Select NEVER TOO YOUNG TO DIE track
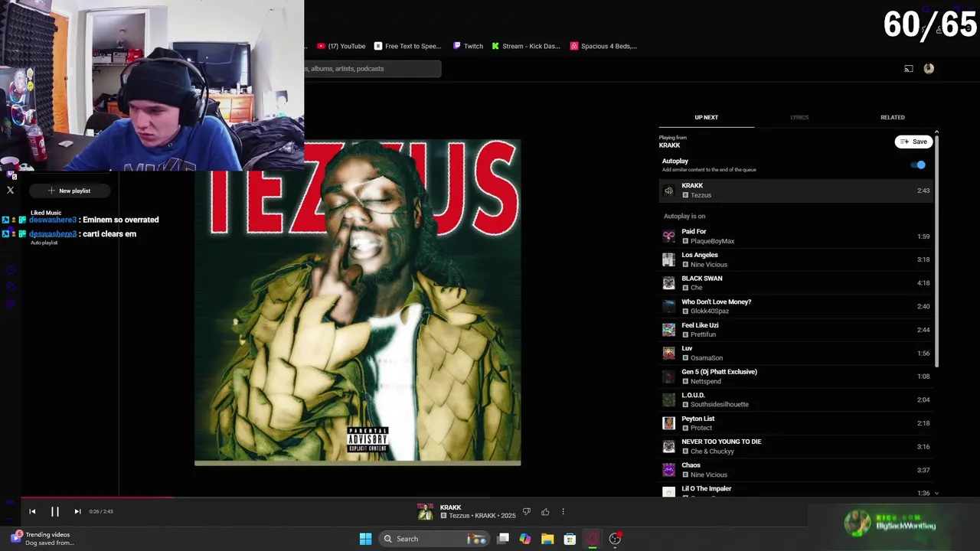This screenshot has width=980, height=551. [x=796, y=446]
